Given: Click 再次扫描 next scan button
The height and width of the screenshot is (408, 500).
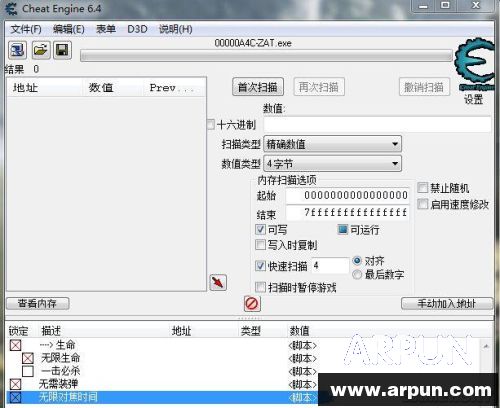Looking at the screenshot, I should click(x=319, y=87).
